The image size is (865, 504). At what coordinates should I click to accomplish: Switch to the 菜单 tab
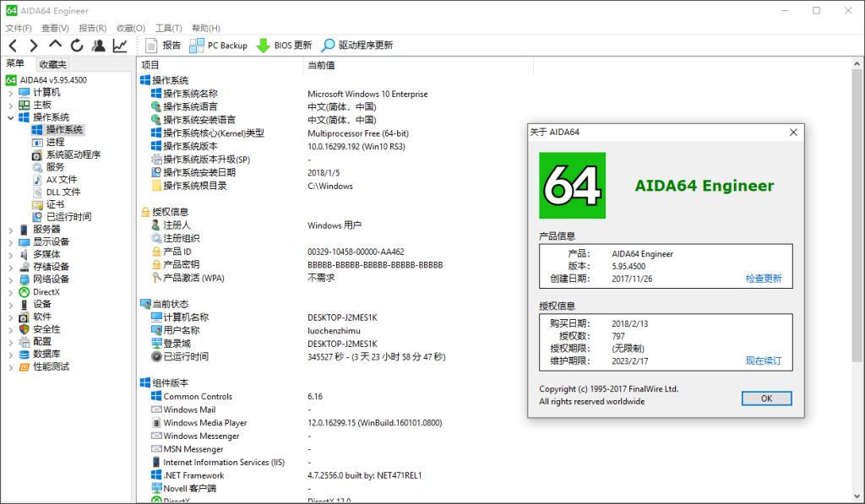15,64
